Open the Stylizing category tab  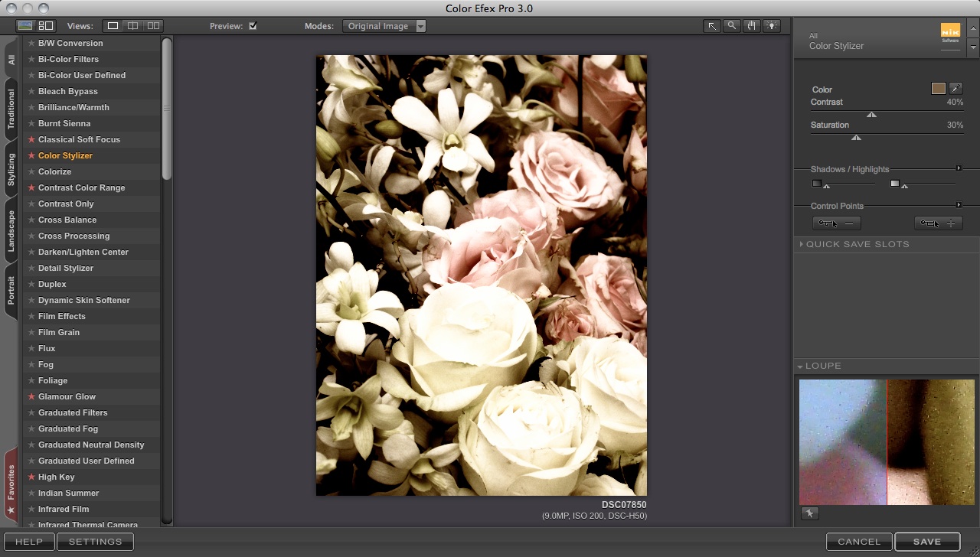click(11, 170)
